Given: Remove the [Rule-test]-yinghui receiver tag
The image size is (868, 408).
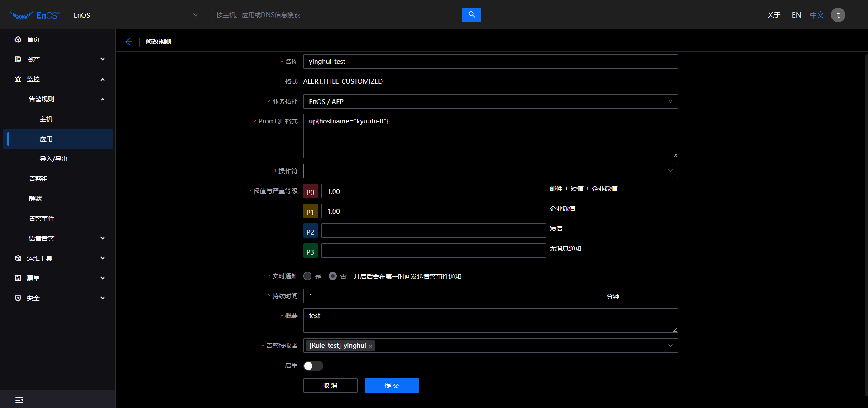Looking at the screenshot, I should coord(370,346).
